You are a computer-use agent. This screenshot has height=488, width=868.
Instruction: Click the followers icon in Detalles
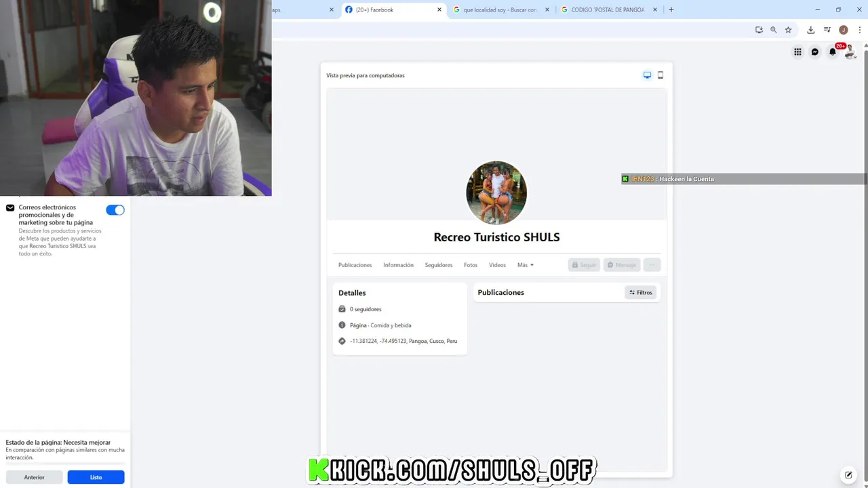(x=342, y=309)
